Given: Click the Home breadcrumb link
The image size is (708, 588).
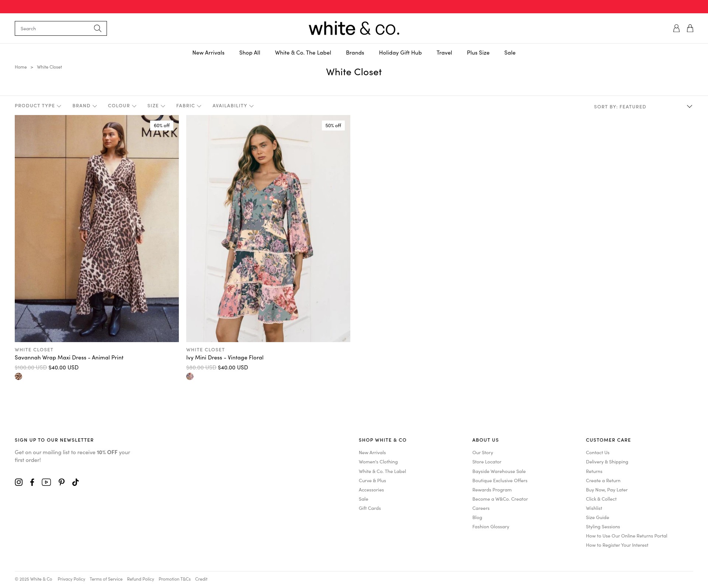Looking at the screenshot, I should pyautogui.click(x=21, y=67).
